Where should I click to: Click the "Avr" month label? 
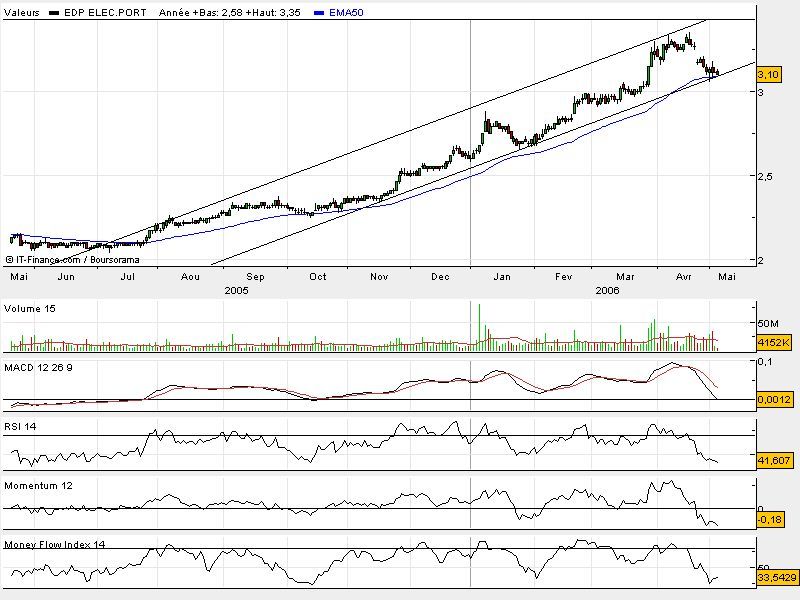[683, 277]
